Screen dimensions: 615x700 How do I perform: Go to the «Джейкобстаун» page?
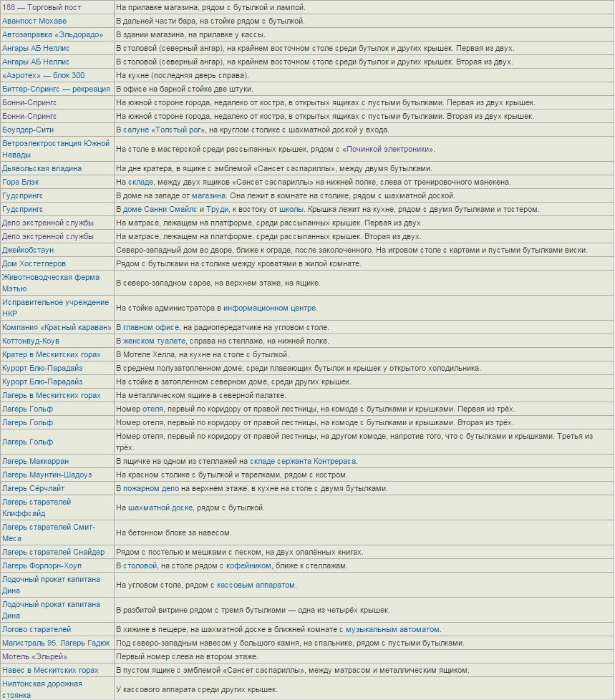pos(28,250)
